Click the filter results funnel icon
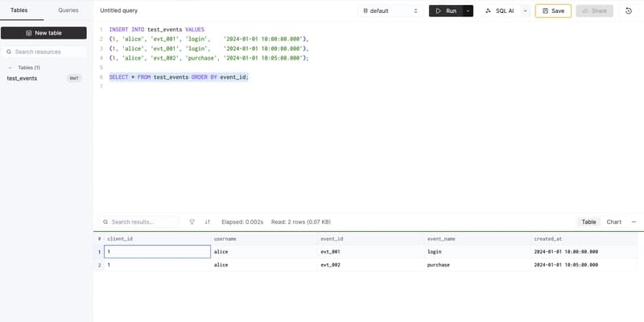The width and height of the screenshot is (644, 322). [192, 222]
